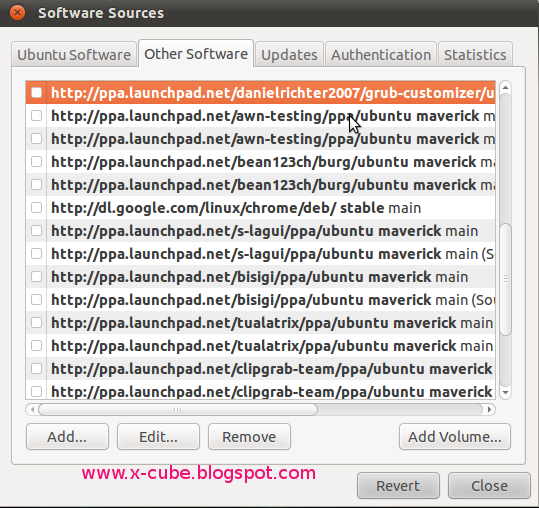The width and height of the screenshot is (539, 508).
Task: Select the dl.google.com/linux/chrome/deb/ stable row
Action: pyautogui.click(x=236, y=208)
